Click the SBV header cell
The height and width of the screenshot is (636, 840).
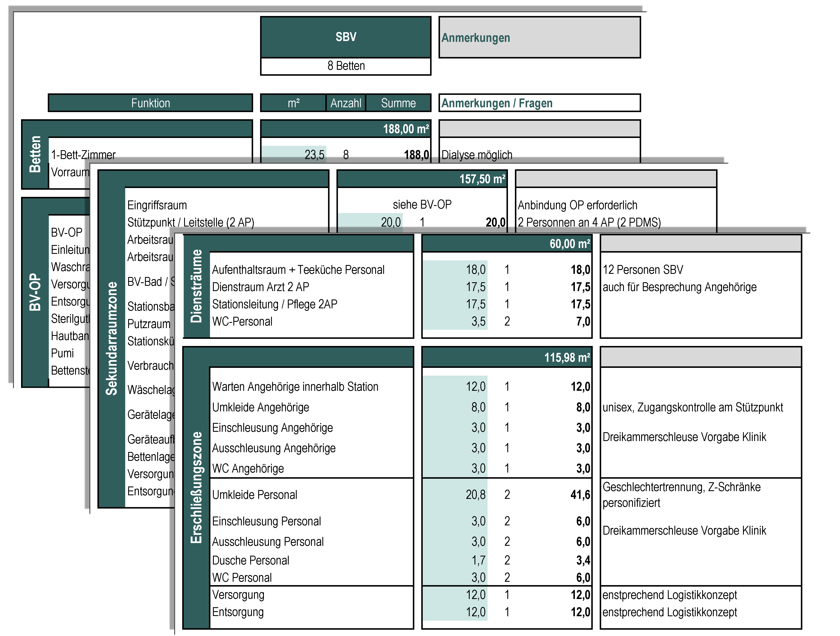pyautogui.click(x=346, y=37)
